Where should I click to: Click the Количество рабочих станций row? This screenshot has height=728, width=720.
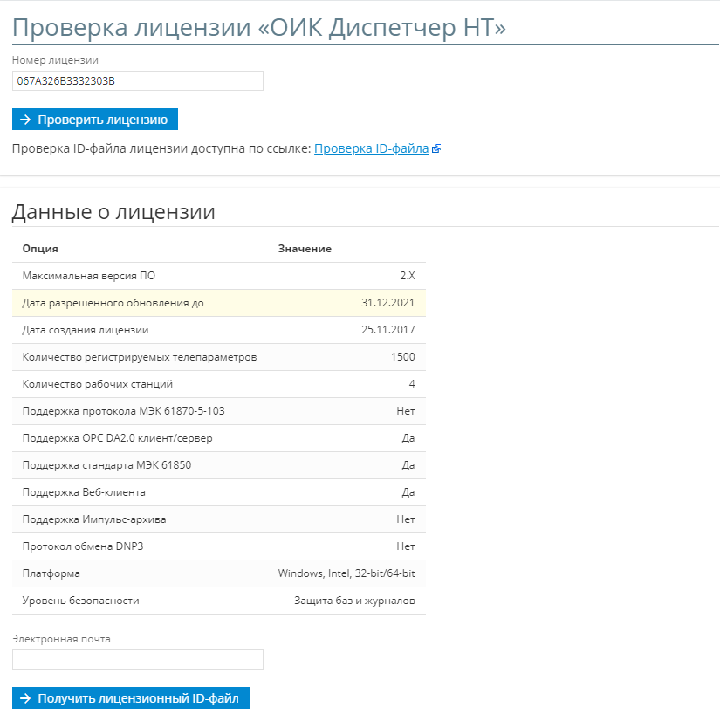218,384
